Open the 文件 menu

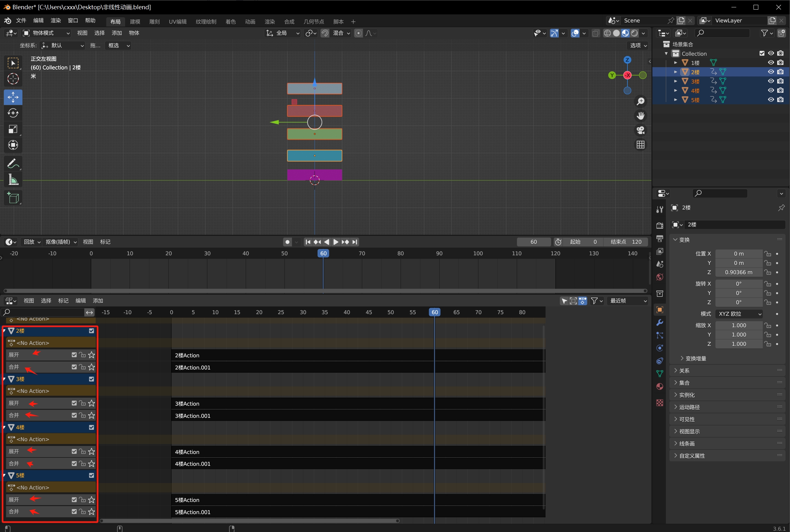[x=21, y=21]
